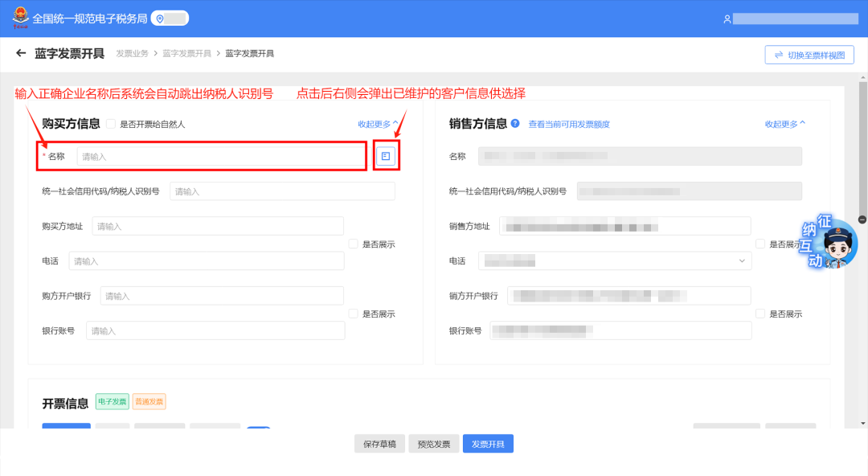The image size is (868, 476).
Task: Open the 征纳互动 assistant mascot
Action: click(x=829, y=241)
